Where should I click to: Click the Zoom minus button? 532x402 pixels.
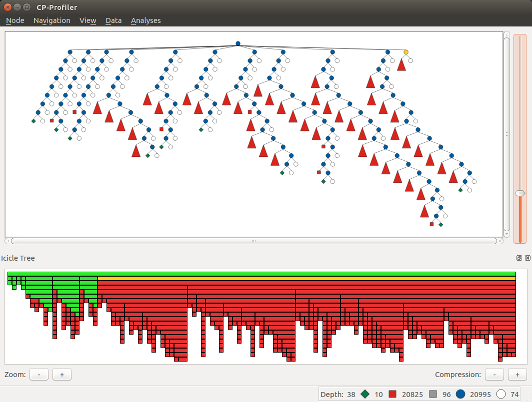39,375
